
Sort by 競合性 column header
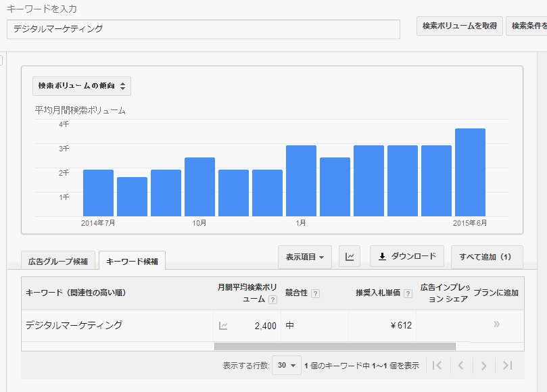[x=296, y=293]
